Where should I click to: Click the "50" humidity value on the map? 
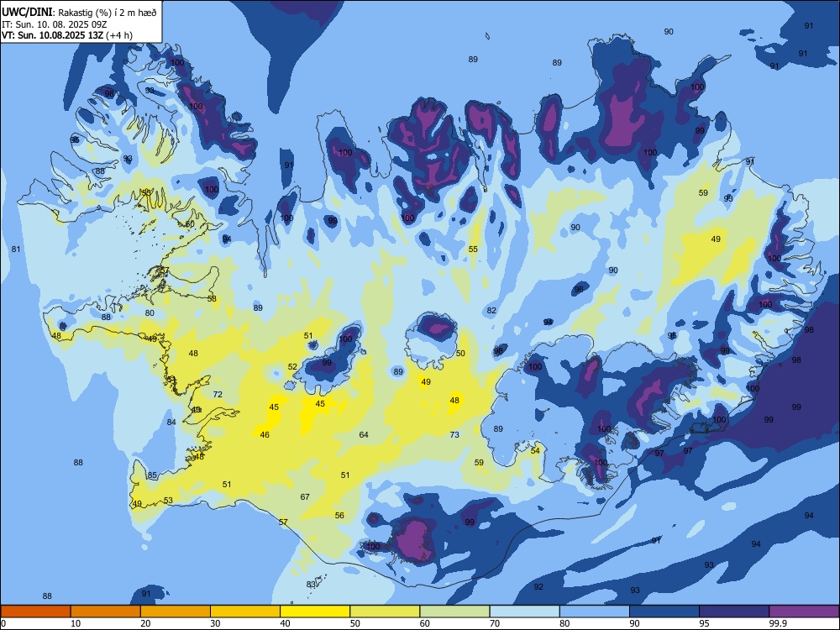460,353
